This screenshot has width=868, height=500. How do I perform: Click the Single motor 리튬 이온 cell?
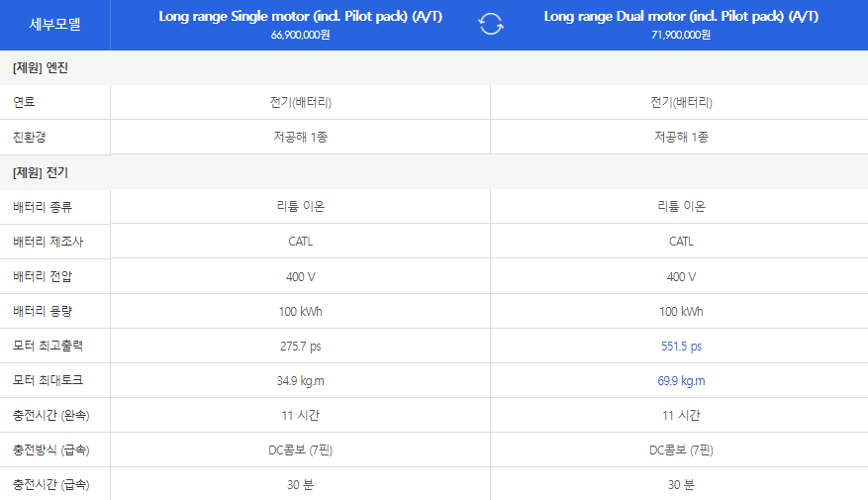[x=301, y=207]
